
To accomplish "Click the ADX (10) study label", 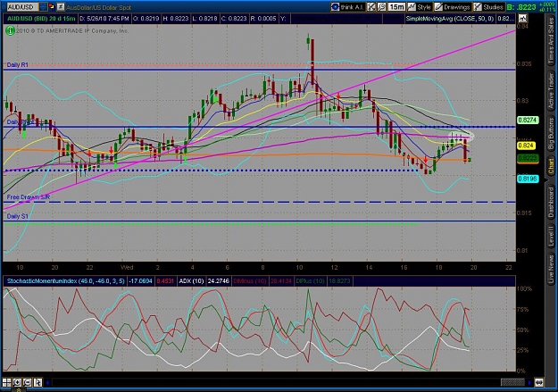I will 191,281.
